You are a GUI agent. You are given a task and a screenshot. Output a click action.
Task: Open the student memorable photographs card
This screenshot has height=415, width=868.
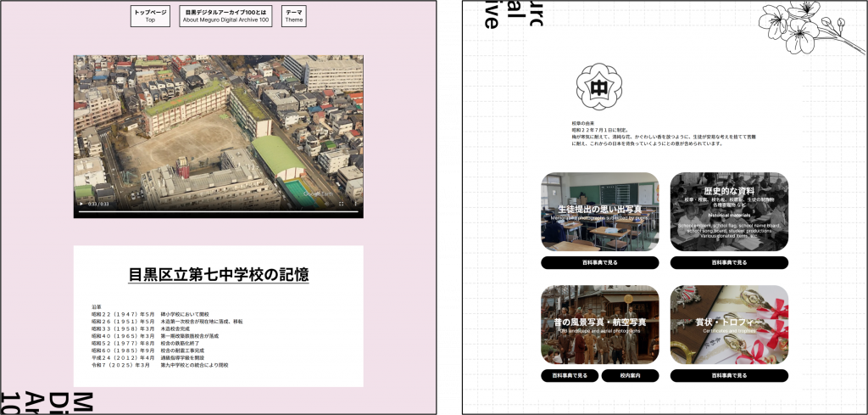599,211
